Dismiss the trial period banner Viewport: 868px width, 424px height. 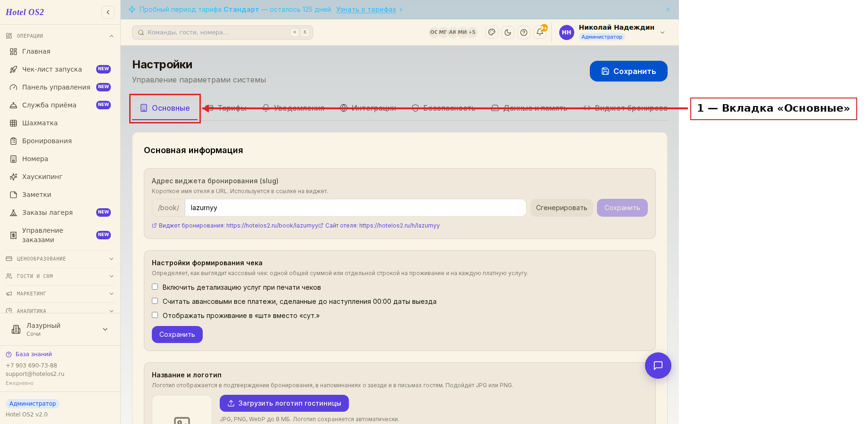[x=668, y=9]
